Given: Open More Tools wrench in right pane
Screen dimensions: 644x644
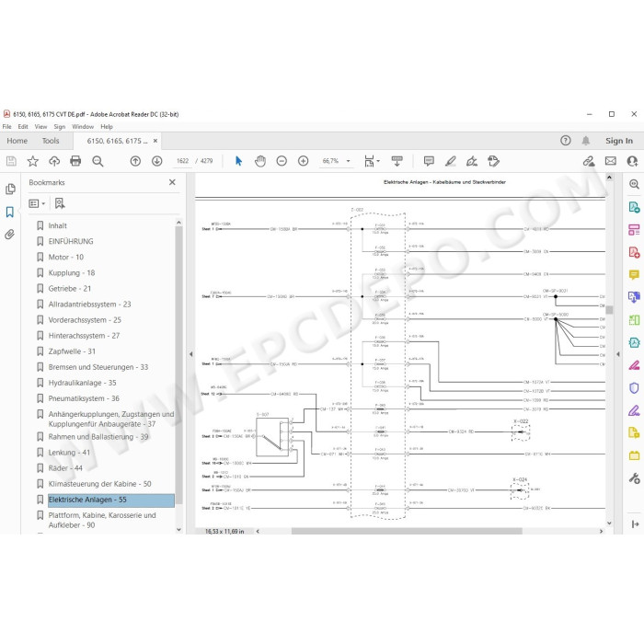Looking at the screenshot, I should pyautogui.click(x=634, y=478).
